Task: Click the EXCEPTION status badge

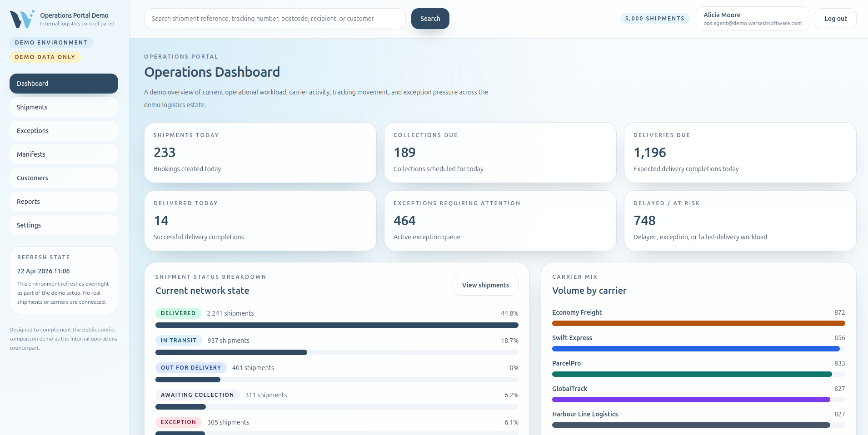Action: [x=178, y=422]
